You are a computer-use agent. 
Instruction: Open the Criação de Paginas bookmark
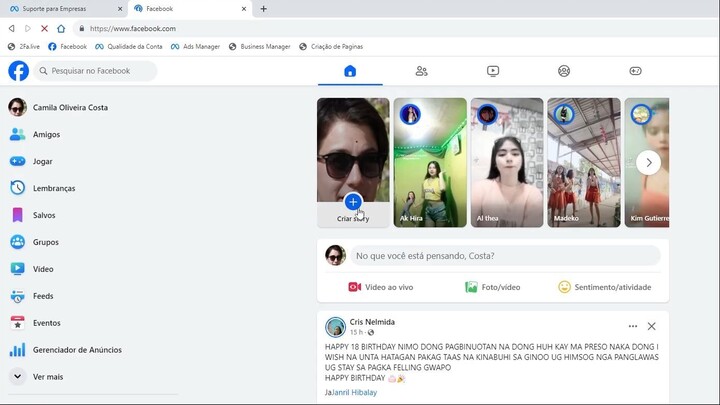click(x=331, y=46)
